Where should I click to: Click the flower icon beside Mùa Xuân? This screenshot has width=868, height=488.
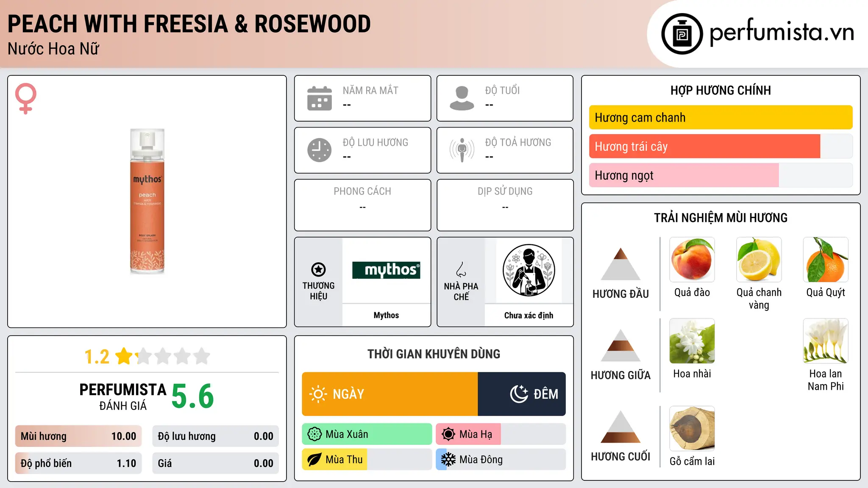[314, 434]
